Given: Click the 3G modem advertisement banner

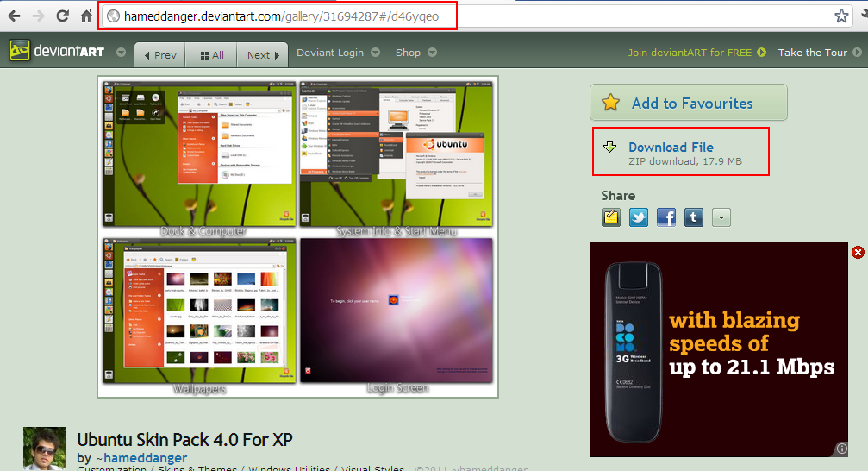Looking at the screenshot, I should click(x=719, y=349).
